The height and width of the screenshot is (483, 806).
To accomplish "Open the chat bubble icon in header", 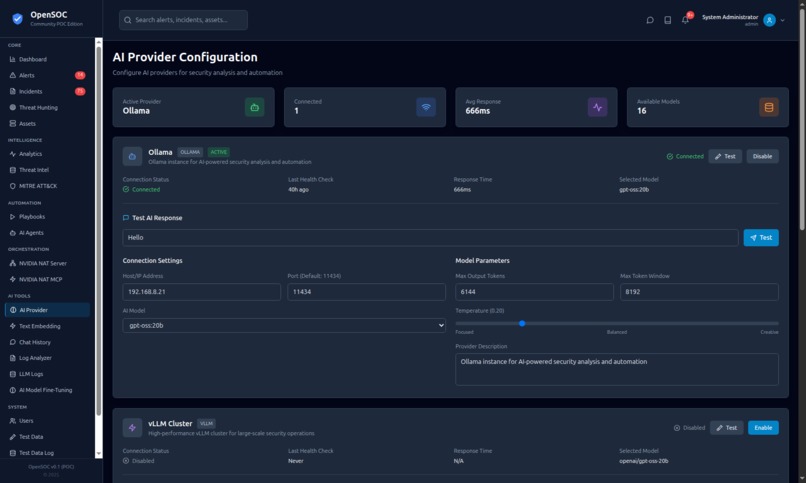I will tap(650, 20).
